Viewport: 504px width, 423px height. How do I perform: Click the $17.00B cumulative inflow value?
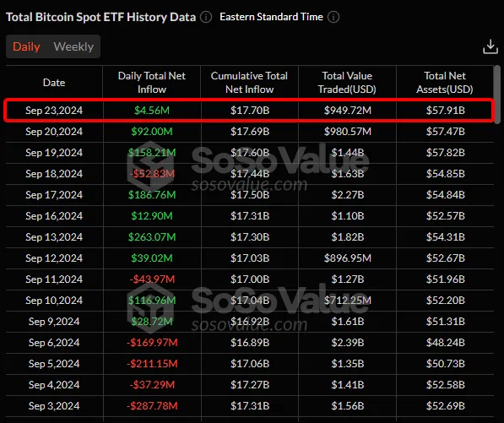pyautogui.click(x=250, y=279)
